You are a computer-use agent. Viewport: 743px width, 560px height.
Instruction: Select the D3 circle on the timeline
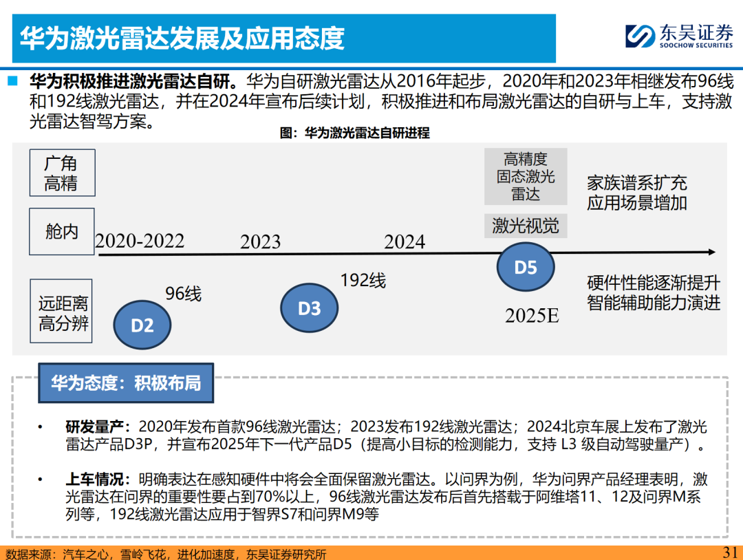(310, 308)
